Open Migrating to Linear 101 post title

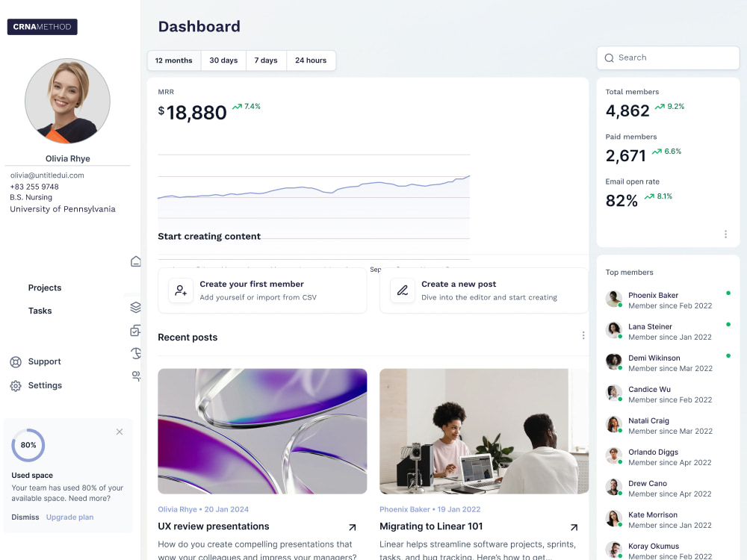coord(431,526)
